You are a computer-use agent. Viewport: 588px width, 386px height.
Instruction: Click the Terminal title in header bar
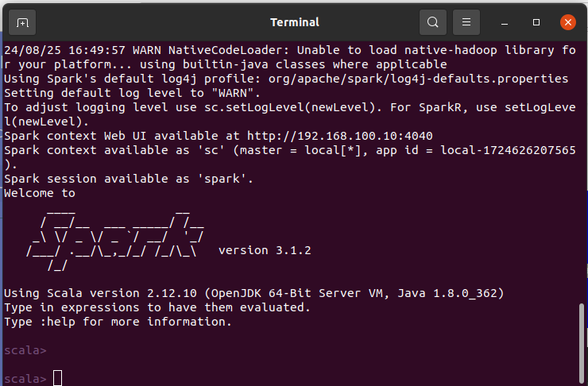click(294, 22)
